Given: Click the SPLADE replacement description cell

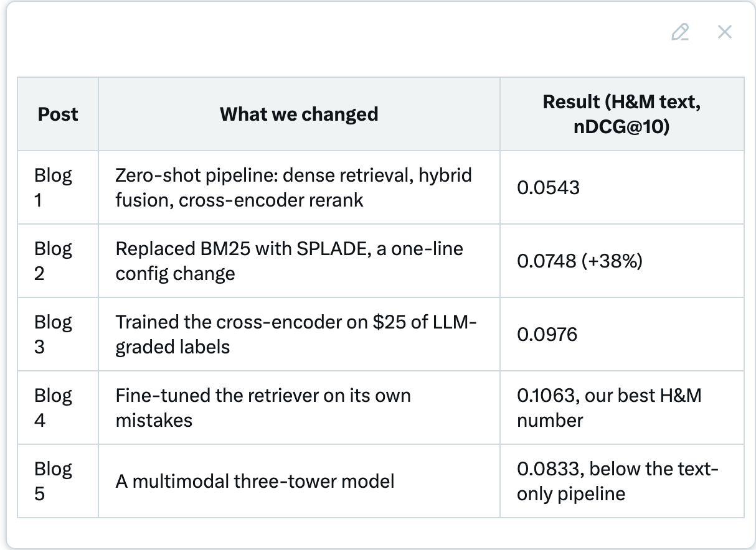Looking at the screenshot, I should pyautogui.click(x=299, y=261).
